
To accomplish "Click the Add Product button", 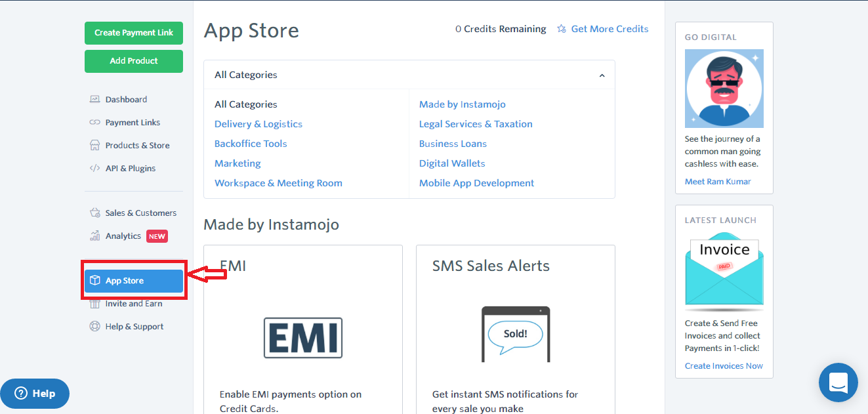I will coord(134,61).
